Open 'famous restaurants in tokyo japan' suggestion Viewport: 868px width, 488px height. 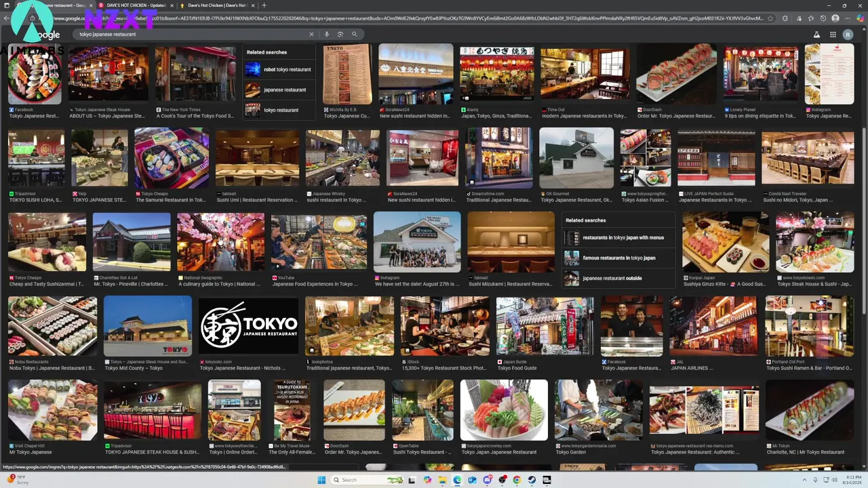tap(618, 258)
